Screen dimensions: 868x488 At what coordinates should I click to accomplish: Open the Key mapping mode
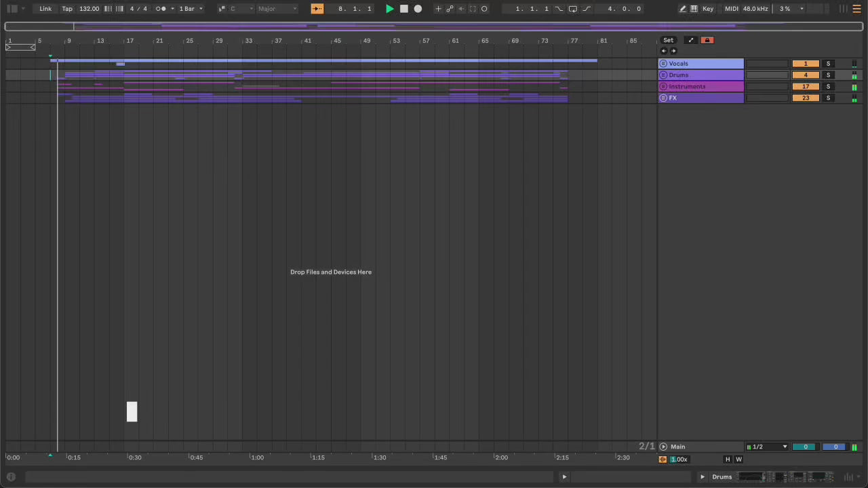tap(708, 9)
